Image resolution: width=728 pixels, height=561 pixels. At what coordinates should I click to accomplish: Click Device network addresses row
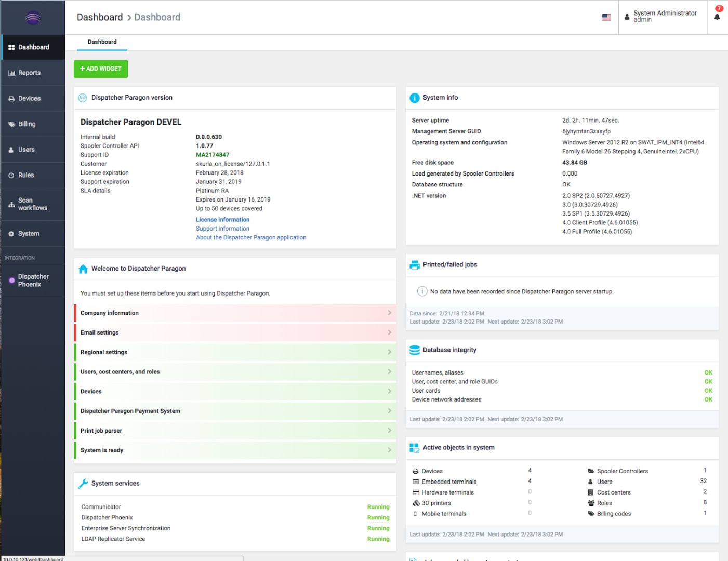pyautogui.click(x=562, y=400)
